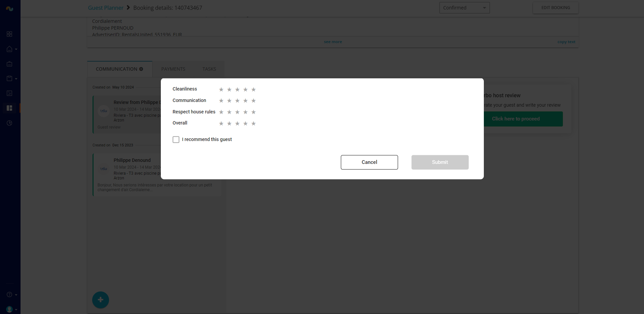Select the active planner layout icon
This screenshot has height=314, width=644.
(9, 108)
